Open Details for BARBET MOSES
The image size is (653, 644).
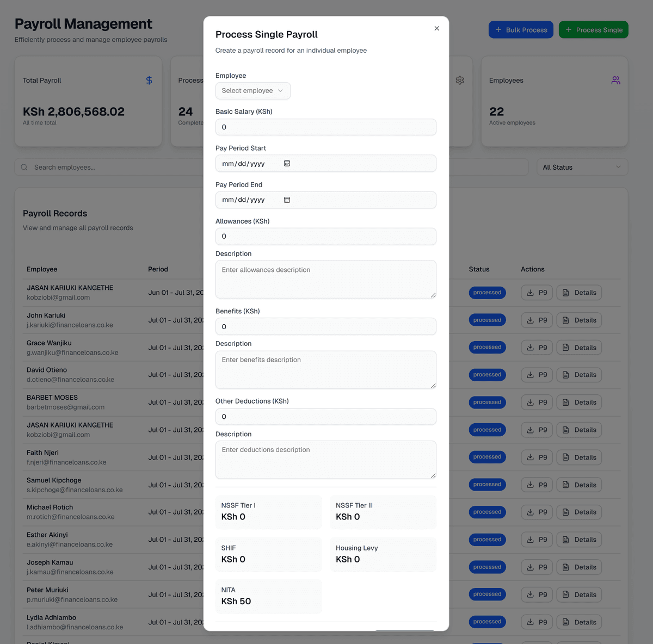[x=579, y=403]
